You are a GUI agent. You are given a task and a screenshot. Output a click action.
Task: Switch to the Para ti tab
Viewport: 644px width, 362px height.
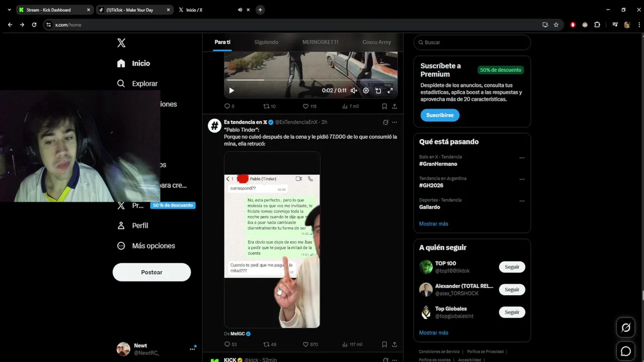(x=222, y=42)
